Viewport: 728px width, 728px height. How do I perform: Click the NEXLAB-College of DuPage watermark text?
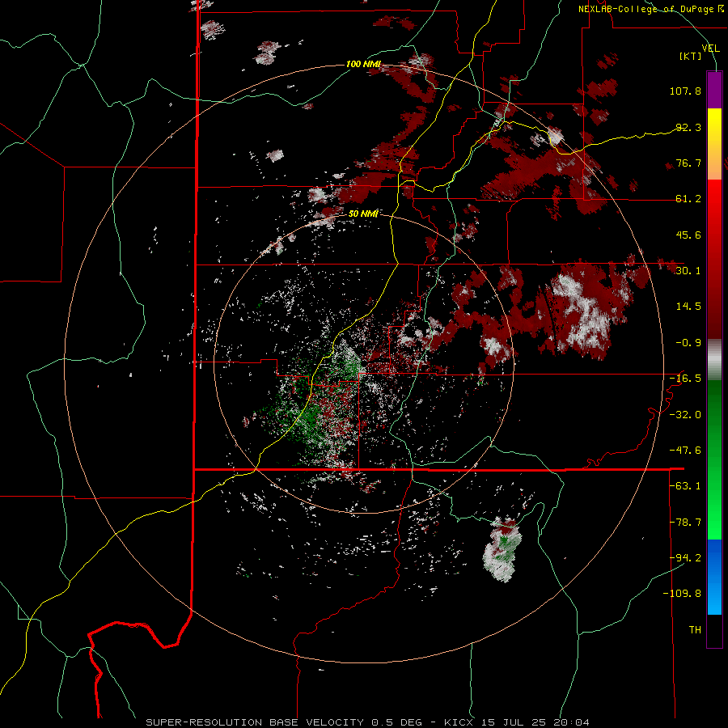pyautogui.click(x=651, y=9)
